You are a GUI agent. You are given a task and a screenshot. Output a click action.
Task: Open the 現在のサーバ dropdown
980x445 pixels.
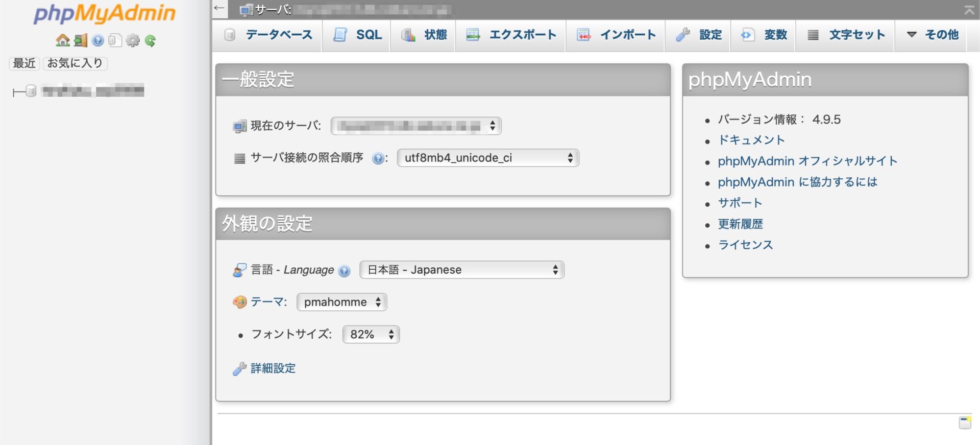coord(415,126)
